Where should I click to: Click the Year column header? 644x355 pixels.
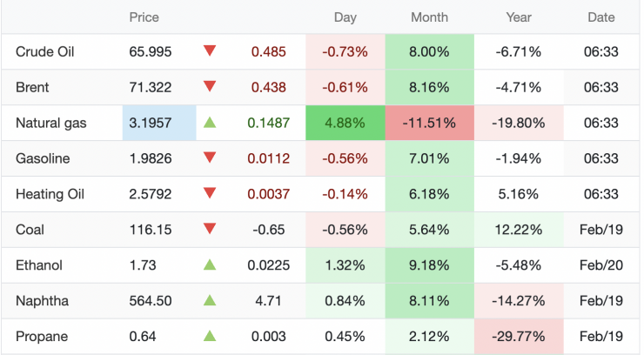pos(519,17)
